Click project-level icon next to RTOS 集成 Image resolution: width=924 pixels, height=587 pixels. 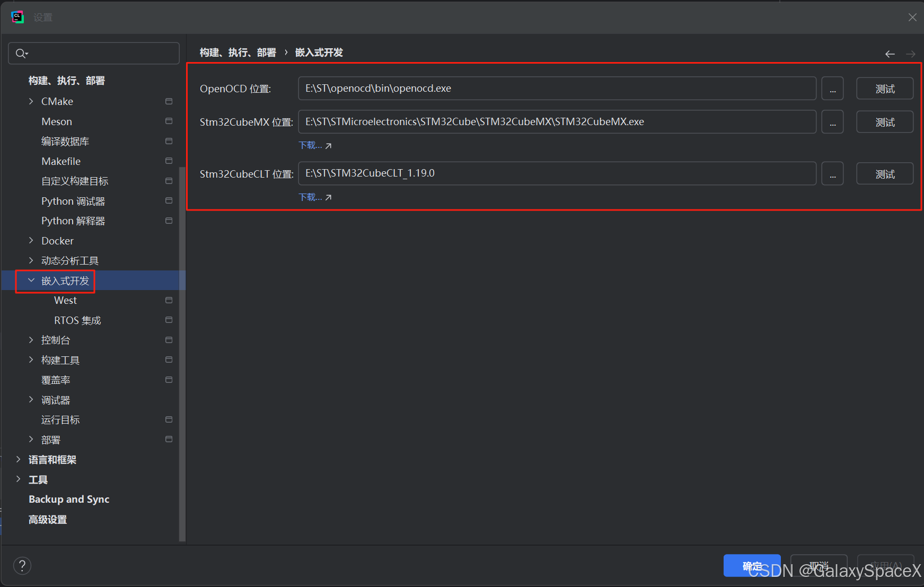(x=169, y=320)
